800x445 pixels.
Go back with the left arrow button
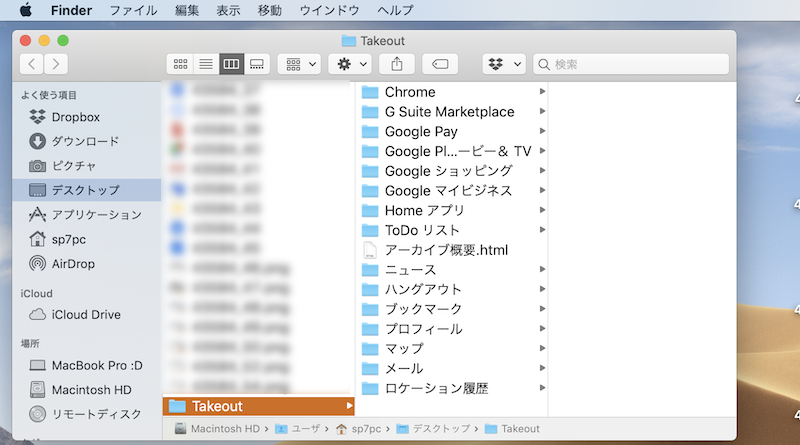(x=32, y=64)
